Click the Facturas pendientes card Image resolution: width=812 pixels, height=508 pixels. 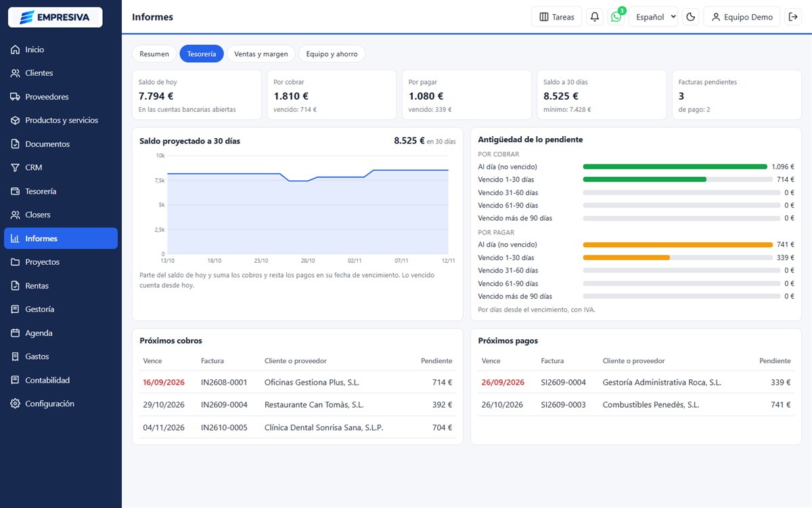(737, 95)
